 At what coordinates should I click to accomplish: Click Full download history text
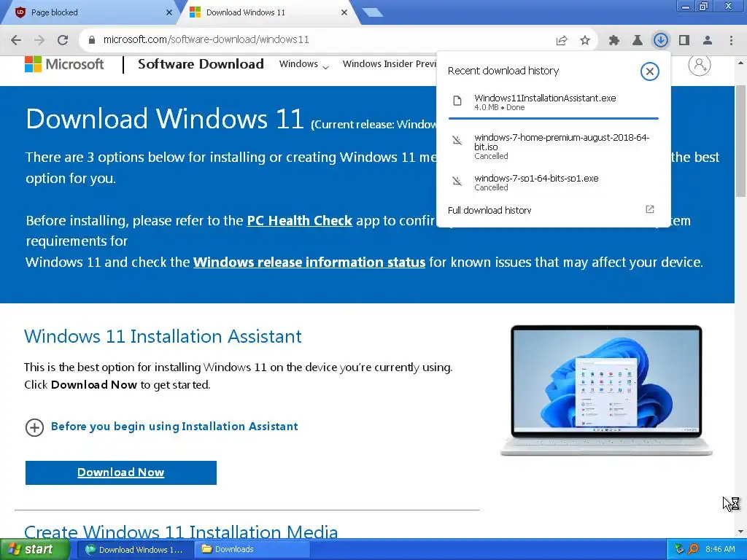489,210
